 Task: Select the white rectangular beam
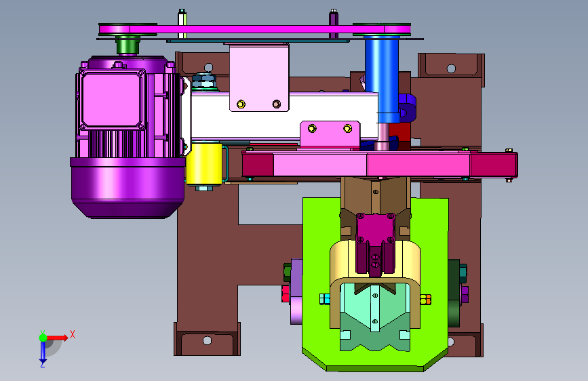point(284,116)
